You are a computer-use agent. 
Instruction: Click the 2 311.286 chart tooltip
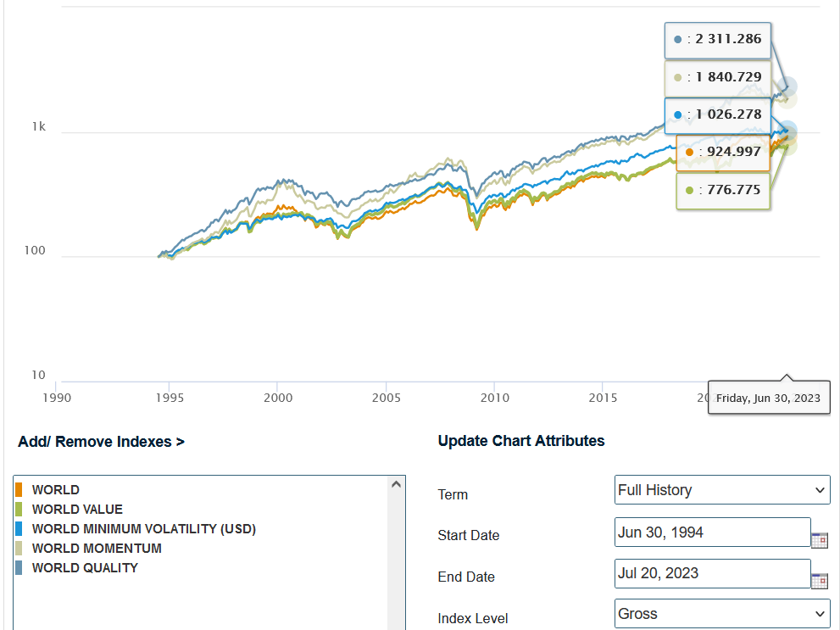pyautogui.click(x=718, y=39)
